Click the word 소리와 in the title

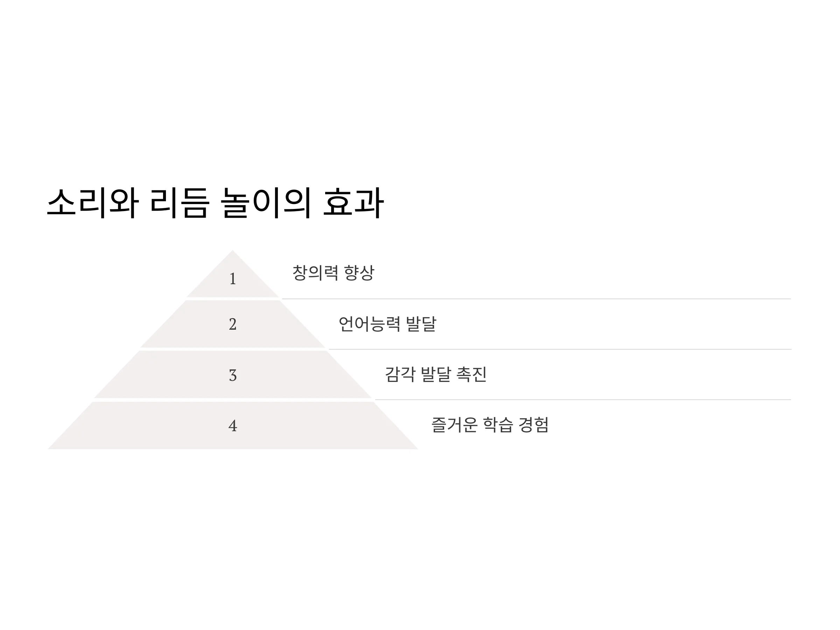pyautogui.click(x=93, y=203)
